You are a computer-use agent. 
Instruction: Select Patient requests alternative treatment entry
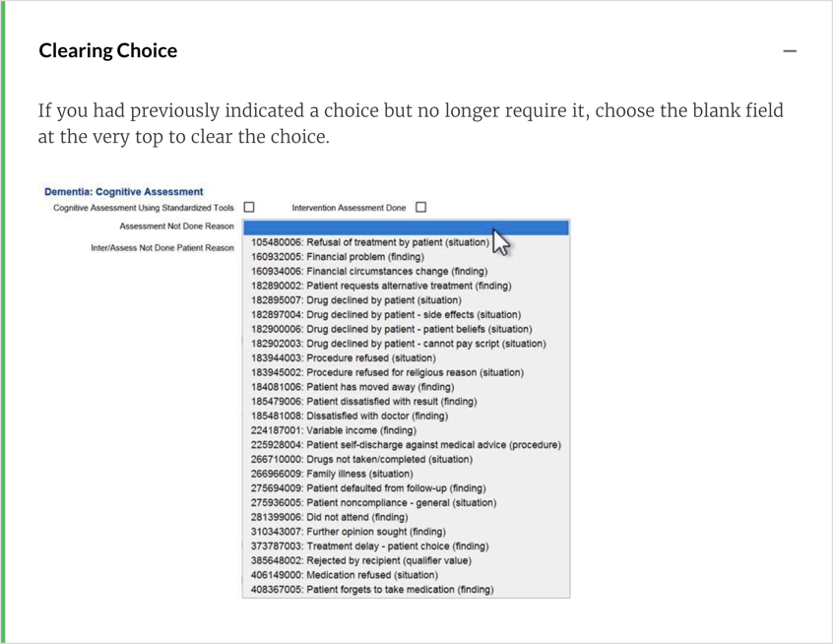[380, 286]
